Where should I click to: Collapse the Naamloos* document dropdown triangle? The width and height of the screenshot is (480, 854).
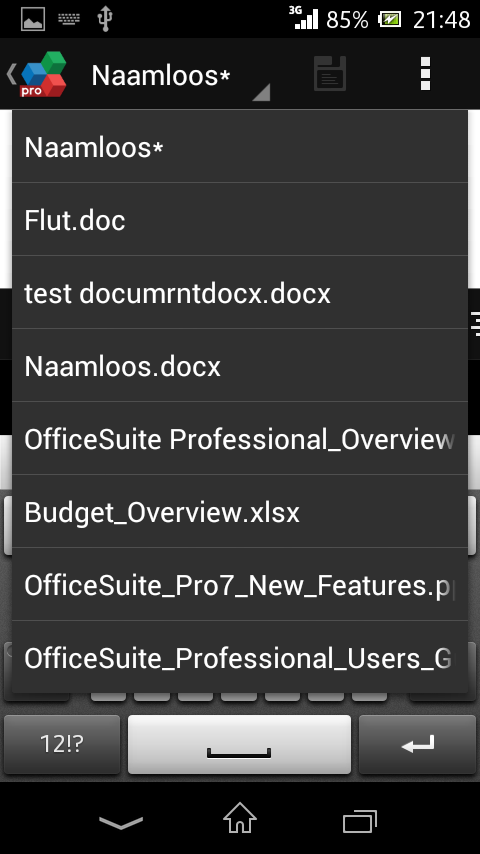pos(261,92)
